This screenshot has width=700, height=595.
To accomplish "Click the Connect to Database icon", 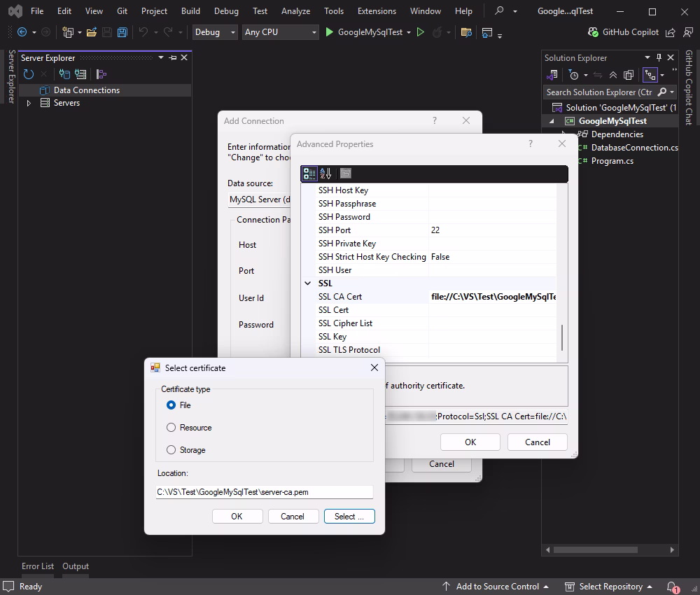I will [x=64, y=73].
